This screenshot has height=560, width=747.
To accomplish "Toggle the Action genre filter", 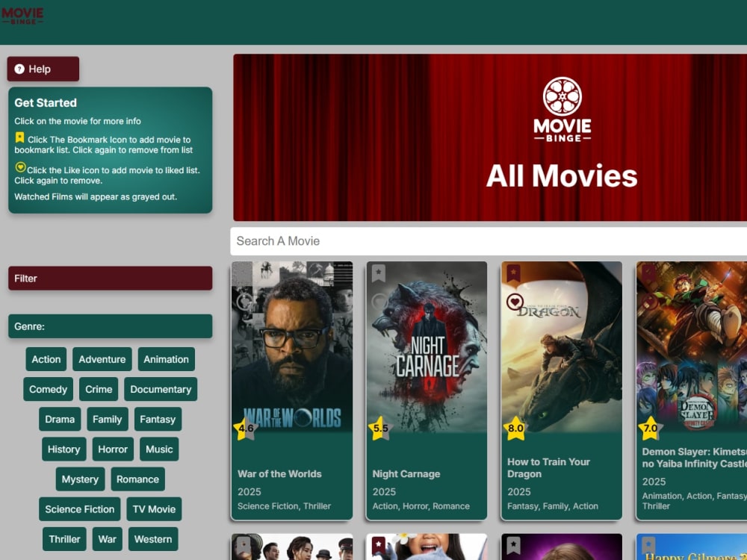I will point(46,359).
